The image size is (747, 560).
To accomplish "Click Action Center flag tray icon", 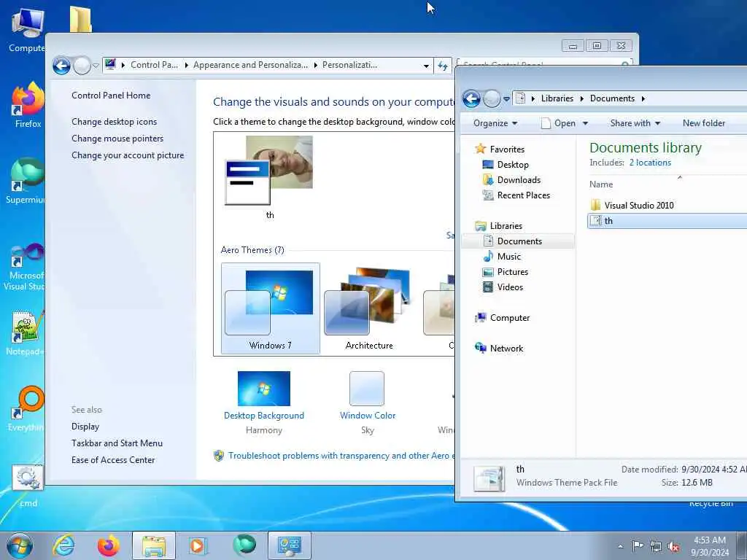I will click(638, 545).
